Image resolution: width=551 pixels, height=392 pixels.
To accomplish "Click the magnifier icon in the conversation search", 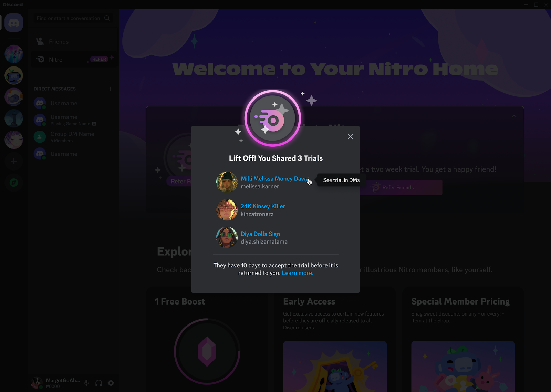I will 107,18.
